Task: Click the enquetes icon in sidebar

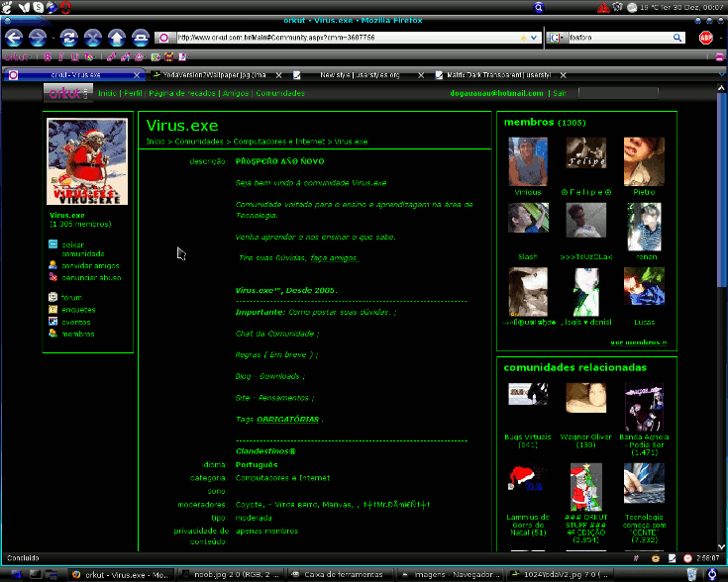Action: coord(52,309)
